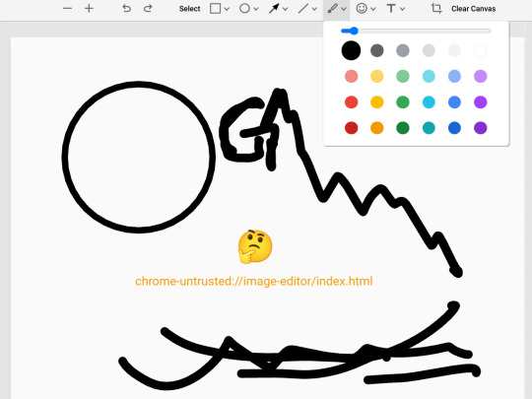Click the orange chrome-untrusted text on canvas
Image resolution: width=532 pixels, height=399 pixels.
(254, 281)
